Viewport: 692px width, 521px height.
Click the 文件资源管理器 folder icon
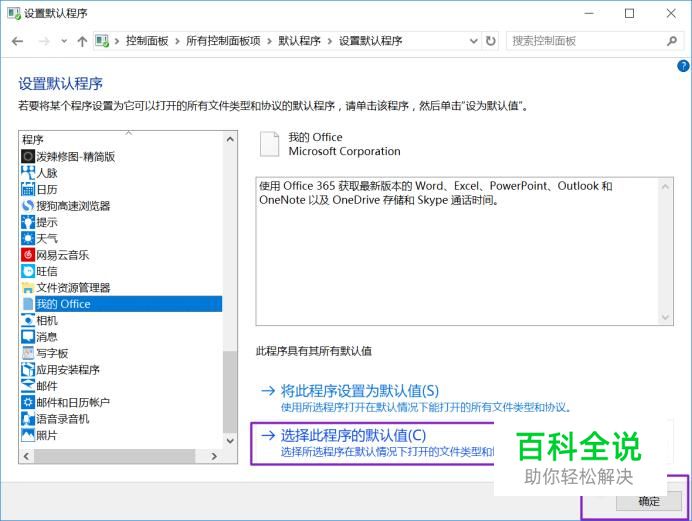pos(28,288)
